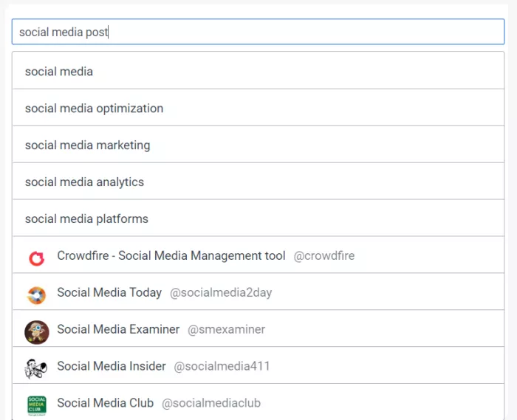Select the 'Social Media Examiner' account name
The image size is (517, 420).
pyautogui.click(x=118, y=329)
